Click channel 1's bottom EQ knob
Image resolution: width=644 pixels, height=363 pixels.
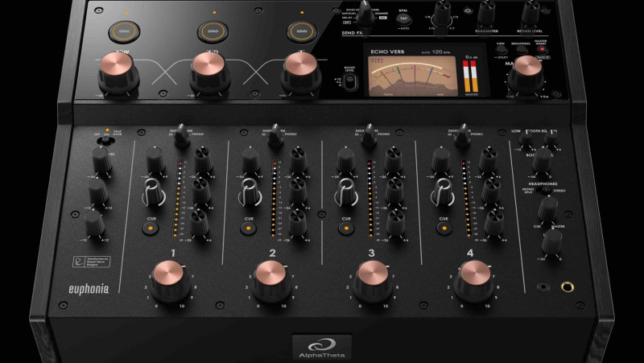tap(199, 224)
